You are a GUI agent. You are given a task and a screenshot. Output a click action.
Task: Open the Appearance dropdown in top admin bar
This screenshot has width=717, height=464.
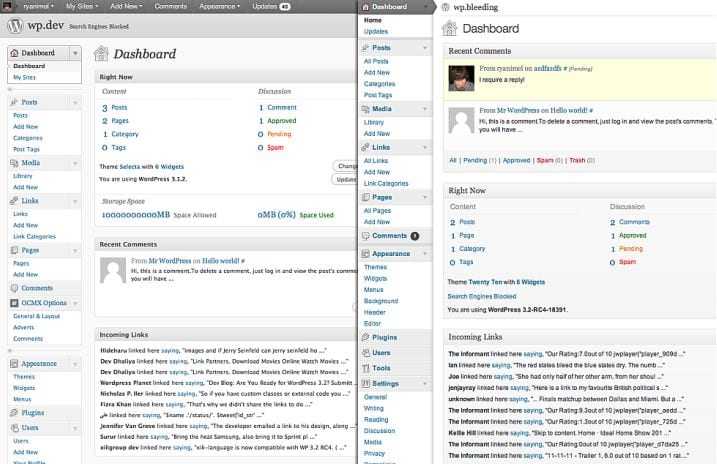tap(219, 6)
